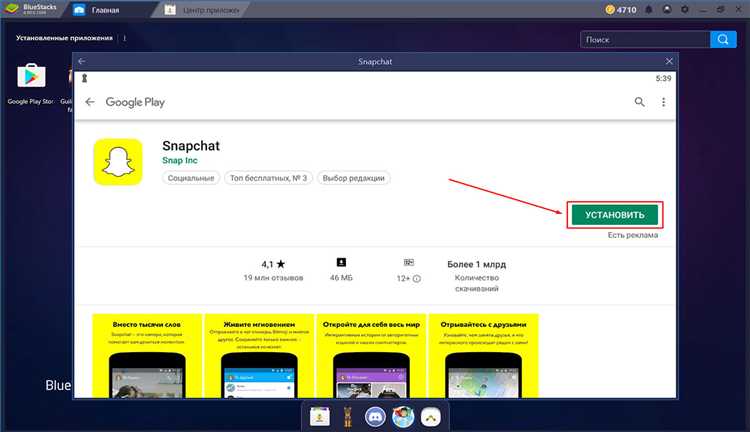
Task: Select the Топ бесплатных № 3 chip
Action: (268, 178)
